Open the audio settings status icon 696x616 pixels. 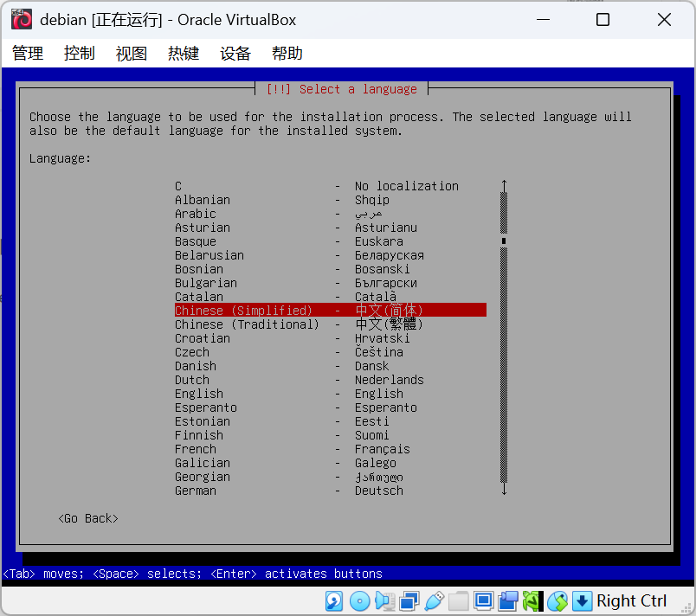385,601
